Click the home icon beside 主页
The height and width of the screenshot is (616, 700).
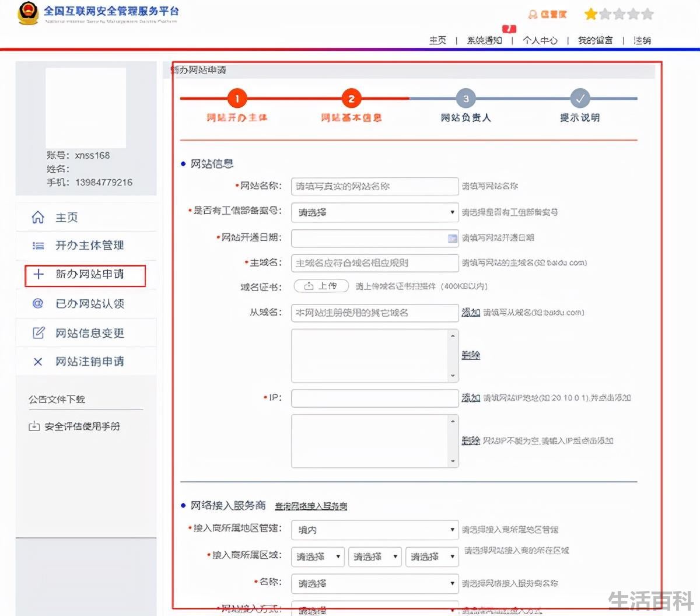coord(38,218)
